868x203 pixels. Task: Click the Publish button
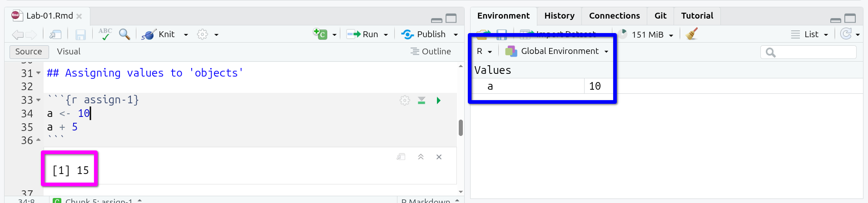pos(424,34)
